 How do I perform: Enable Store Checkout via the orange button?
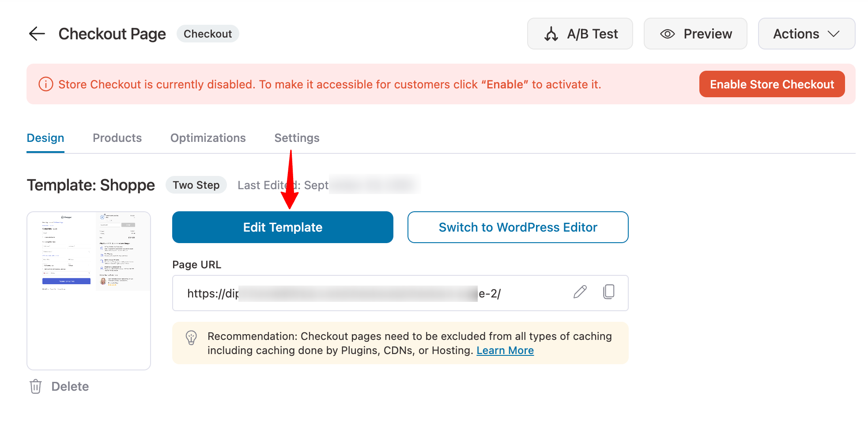[x=772, y=84]
